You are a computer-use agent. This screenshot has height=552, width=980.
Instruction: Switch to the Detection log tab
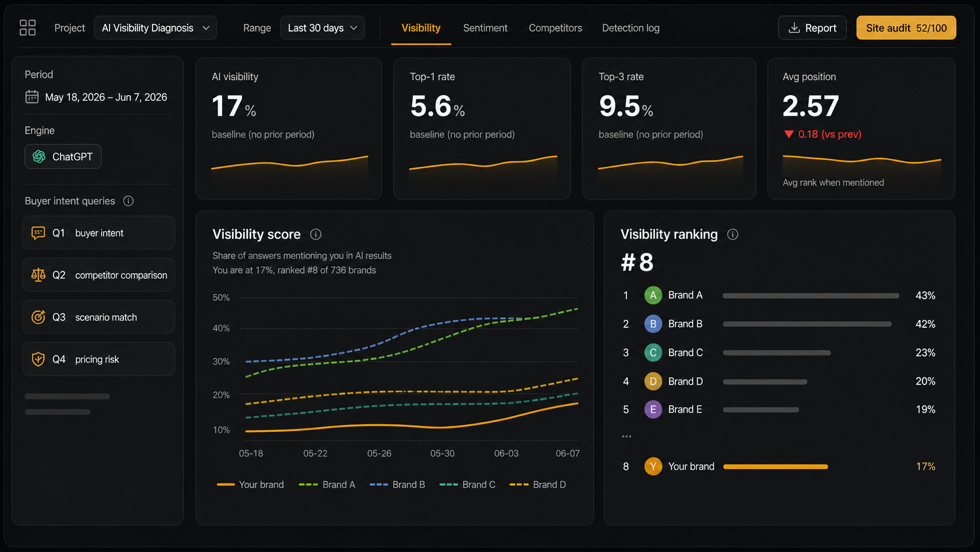point(631,28)
